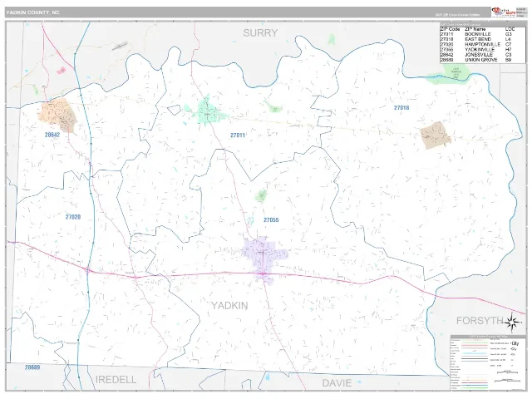Click the IREDELL county label

tap(116, 380)
